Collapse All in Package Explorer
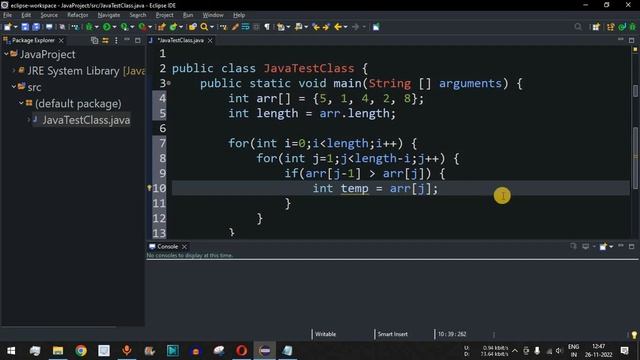 94,40
